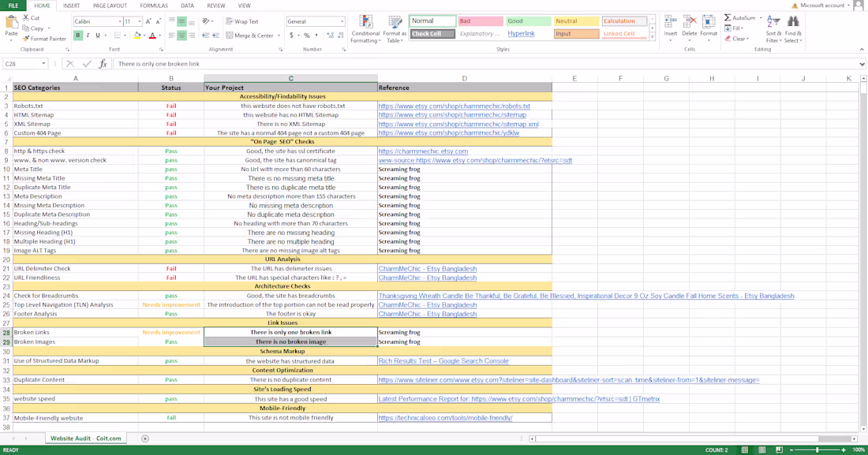868x455 pixels.
Task: Toggle Wrap Text
Action: tap(242, 21)
